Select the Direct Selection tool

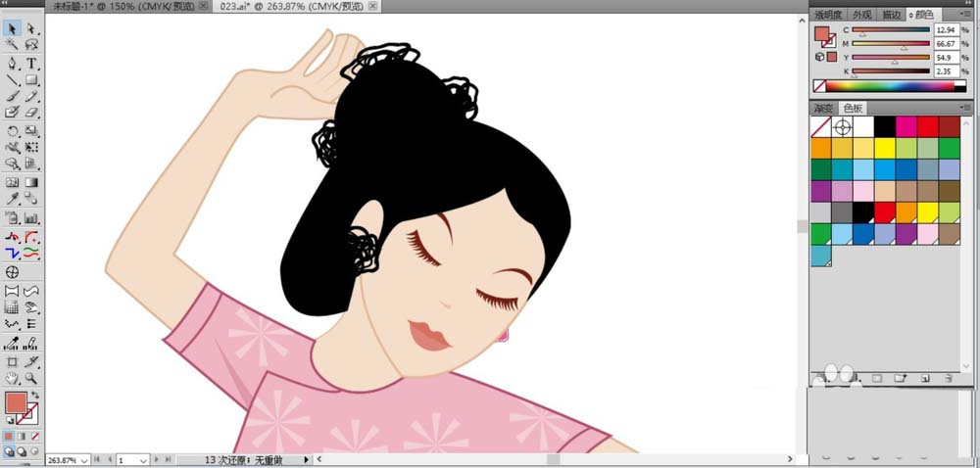(x=31, y=28)
